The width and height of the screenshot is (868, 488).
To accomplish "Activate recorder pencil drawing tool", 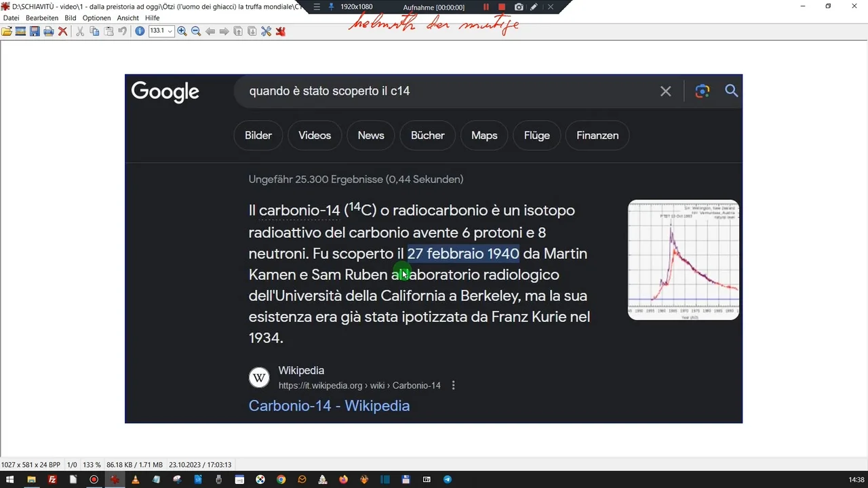I will [x=534, y=7].
